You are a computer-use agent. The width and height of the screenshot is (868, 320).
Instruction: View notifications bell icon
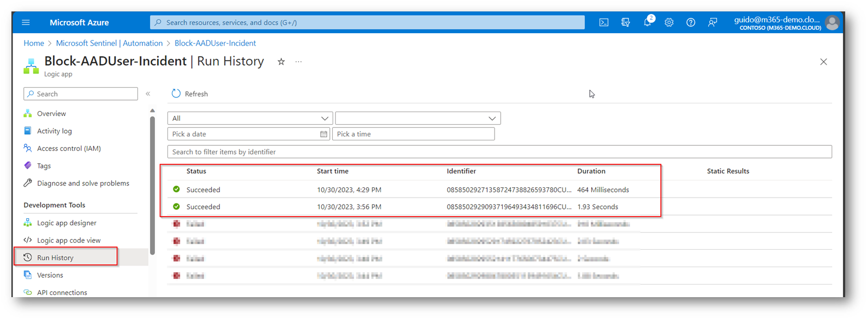coord(647,22)
